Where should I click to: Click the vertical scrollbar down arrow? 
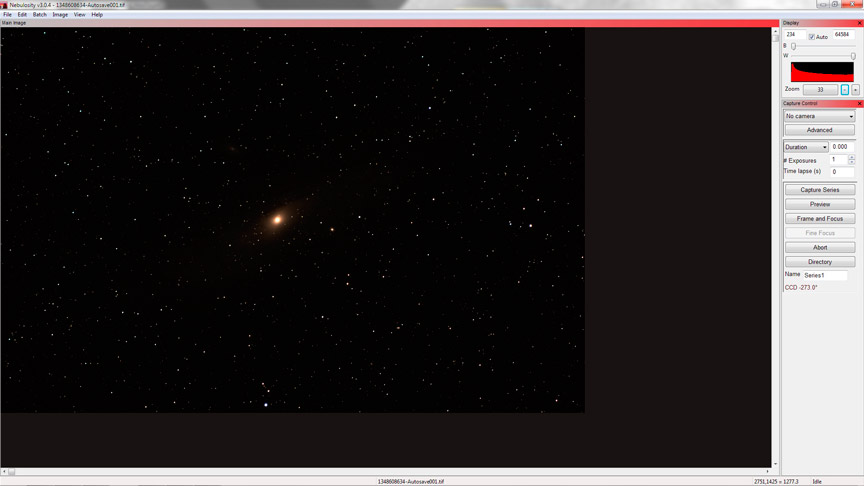(x=776, y=463)
